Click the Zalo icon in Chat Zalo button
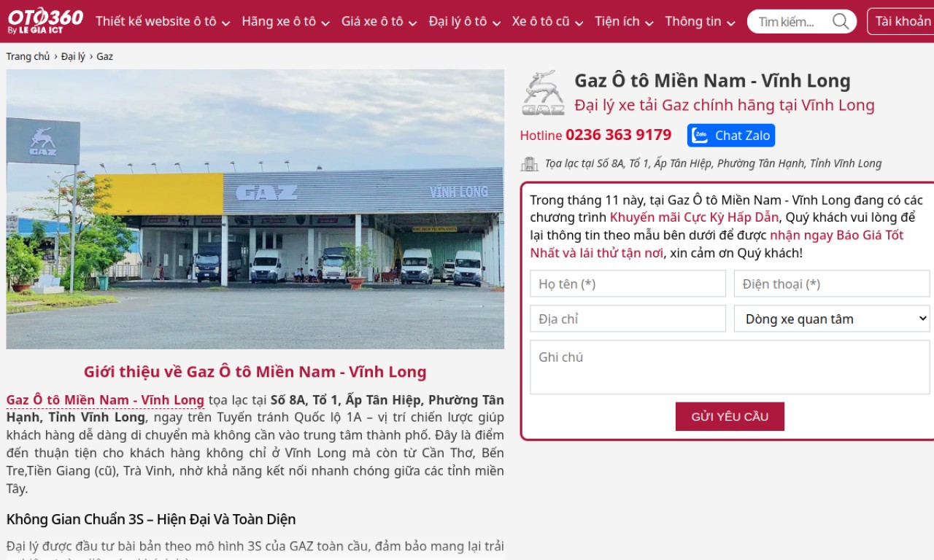Image resolution: width=934 pixels, height=560 pixels. pos(700,136)
